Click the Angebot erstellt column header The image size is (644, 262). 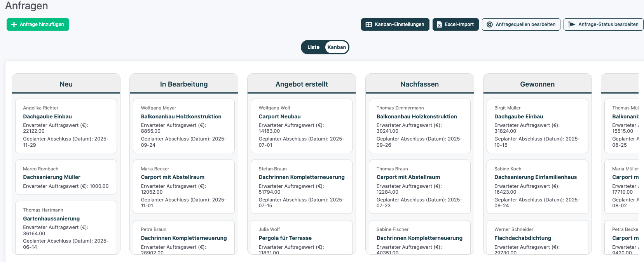coord(302,84)
